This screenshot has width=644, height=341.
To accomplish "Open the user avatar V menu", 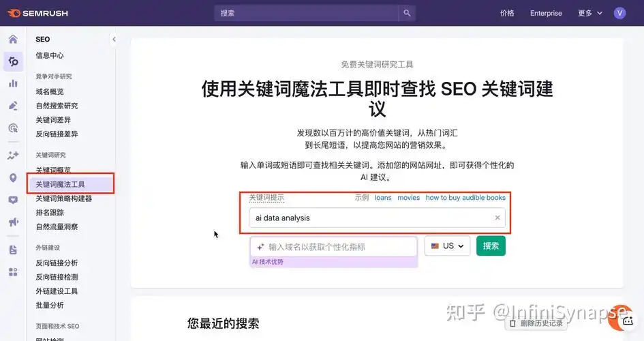I will [x=619, y=13].
